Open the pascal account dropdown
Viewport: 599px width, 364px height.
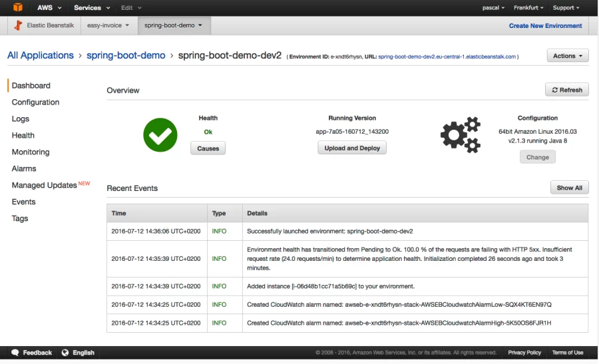point(493,7)
